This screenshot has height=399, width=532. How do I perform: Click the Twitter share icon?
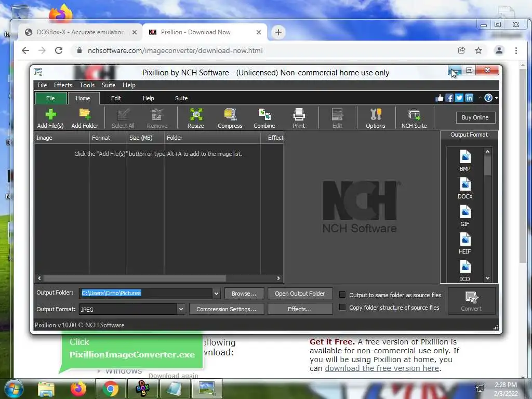[x=459, y=98]
